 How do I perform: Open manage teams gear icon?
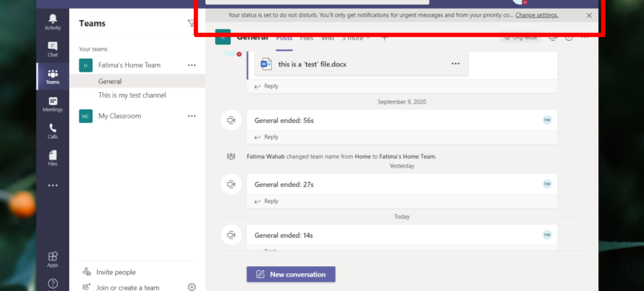[192, 287]
